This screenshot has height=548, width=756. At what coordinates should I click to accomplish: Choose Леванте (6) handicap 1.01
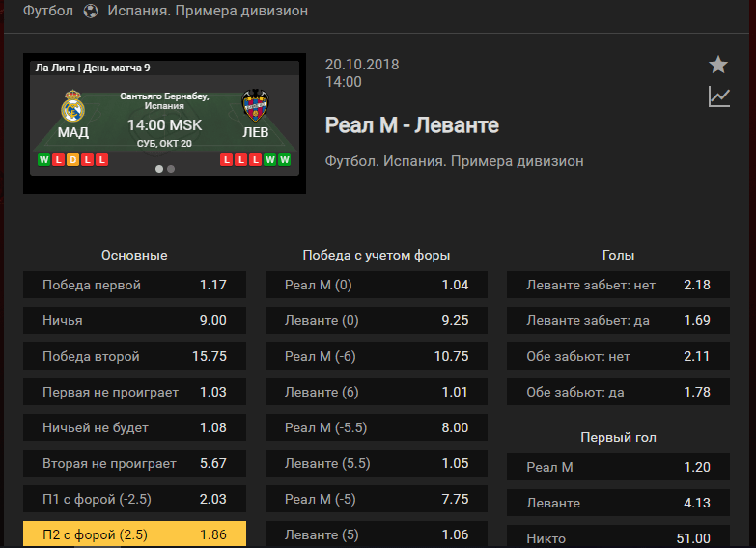pos(377,392)
